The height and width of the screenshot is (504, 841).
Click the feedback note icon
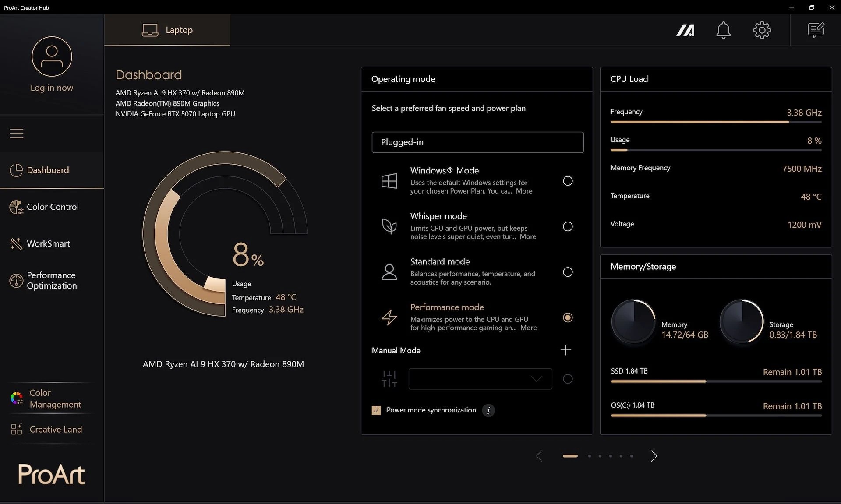pyautogui.click(x=816, y=30)
